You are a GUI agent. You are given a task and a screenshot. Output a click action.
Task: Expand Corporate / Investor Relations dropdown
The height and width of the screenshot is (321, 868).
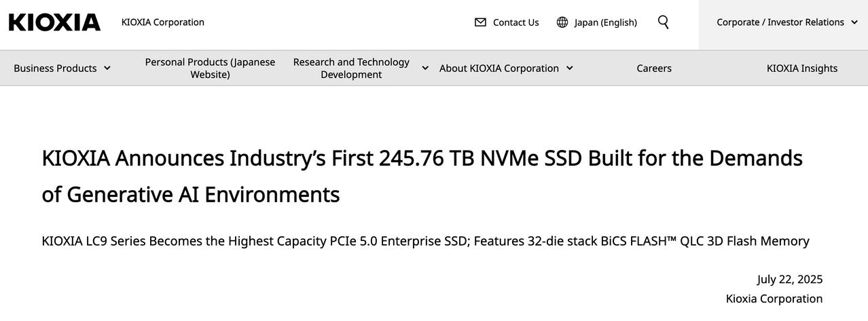point(780,22)
